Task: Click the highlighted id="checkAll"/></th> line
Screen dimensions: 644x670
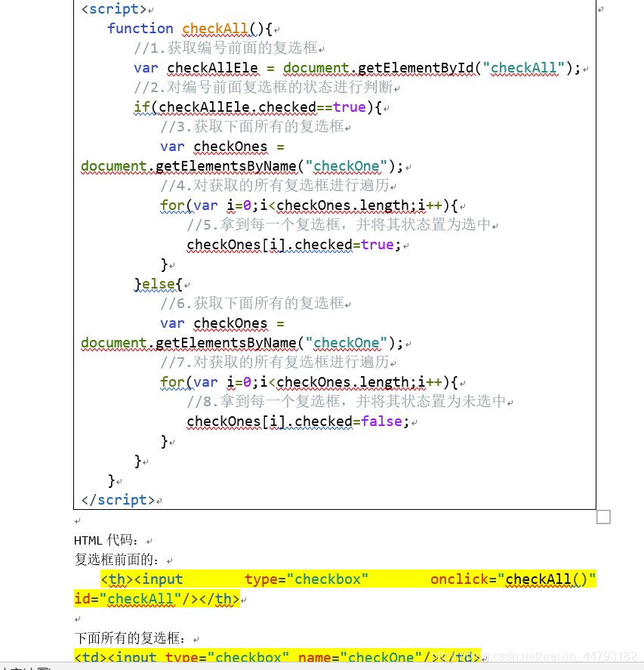Action: (x=157, y=599)
